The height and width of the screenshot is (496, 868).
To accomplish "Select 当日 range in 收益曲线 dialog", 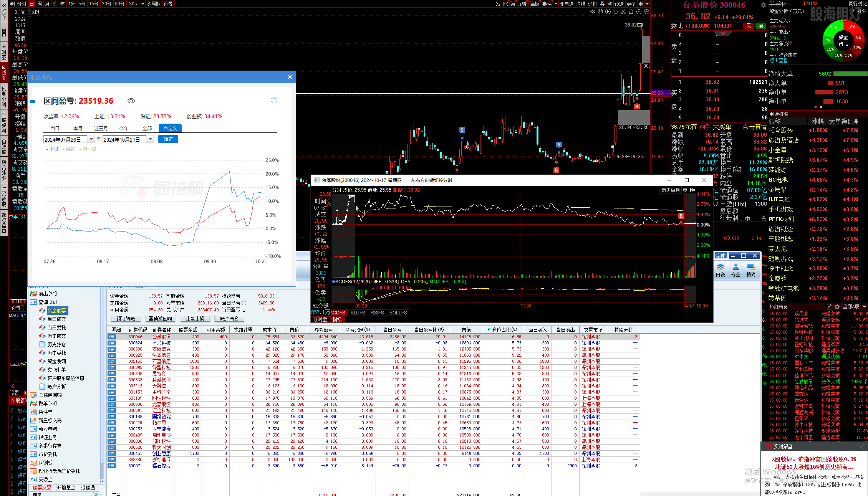I will pyautogui.click(x=55, y=128).
